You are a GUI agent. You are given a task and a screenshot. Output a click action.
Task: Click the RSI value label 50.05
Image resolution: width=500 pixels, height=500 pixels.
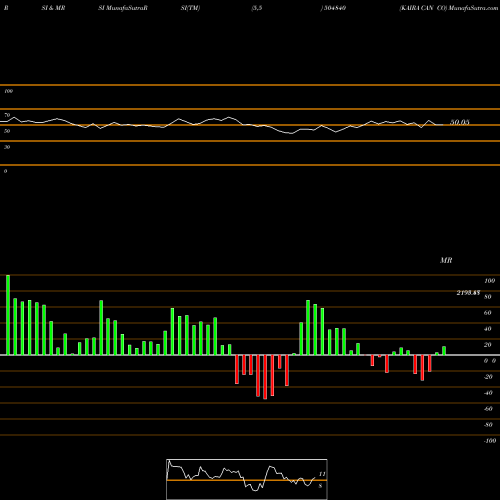[460, 122]
